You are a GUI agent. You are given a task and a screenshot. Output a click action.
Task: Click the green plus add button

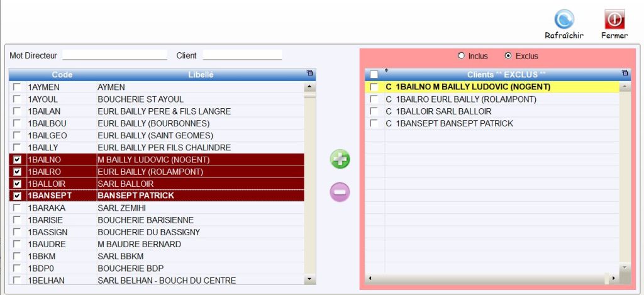click(340, 160)
